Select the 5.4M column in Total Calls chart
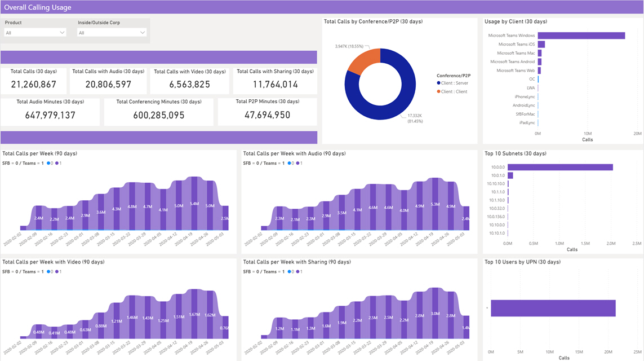Screen dimensions: 644x361 click(x=194, y=204)
